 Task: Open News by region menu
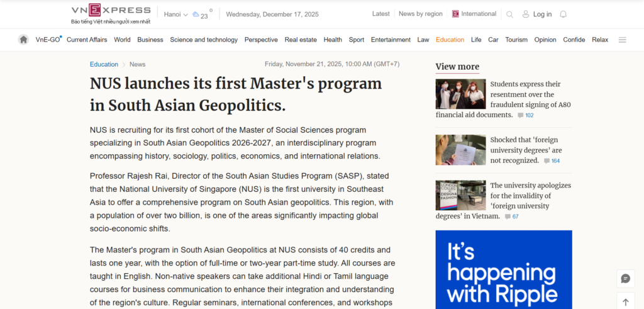point(420,14)
